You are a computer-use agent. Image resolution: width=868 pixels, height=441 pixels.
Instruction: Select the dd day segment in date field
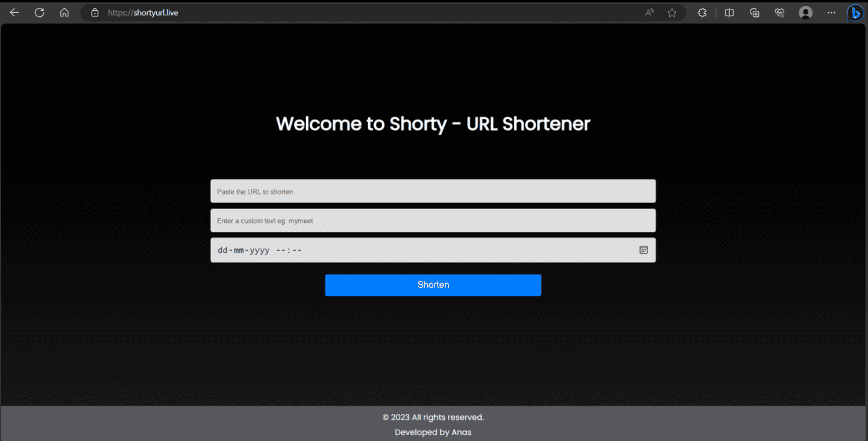223,250
